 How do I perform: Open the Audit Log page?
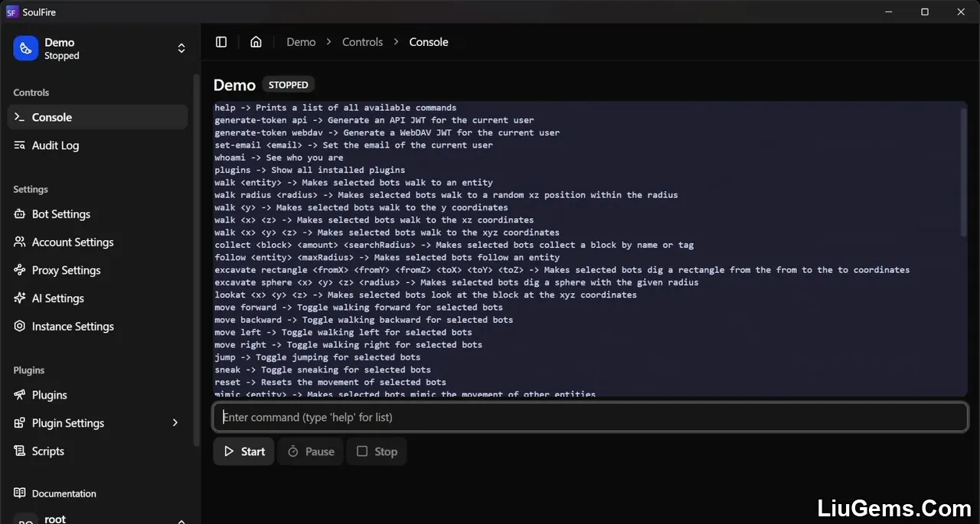(x=97, y=145)
